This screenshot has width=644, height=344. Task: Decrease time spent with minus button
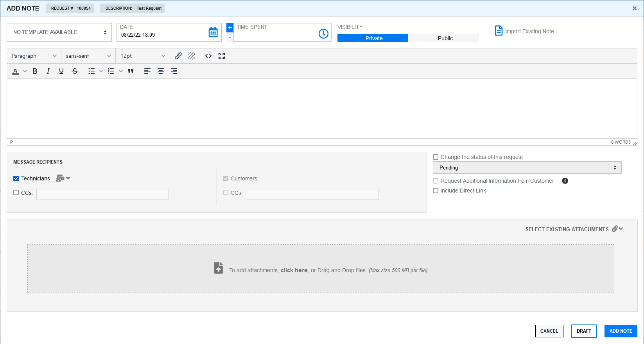tap(230, 37)
